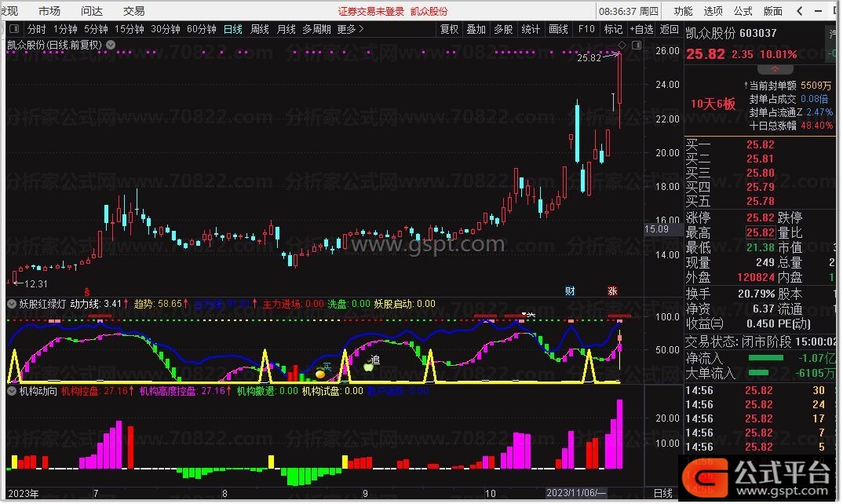Image resolution: width=843 pixels, height=504 pixels.
Task: Switch to the 月线 monthly period
Action: point(286,29)
